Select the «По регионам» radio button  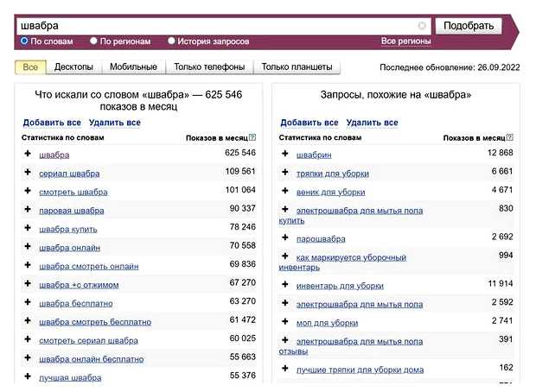point(93,41)
